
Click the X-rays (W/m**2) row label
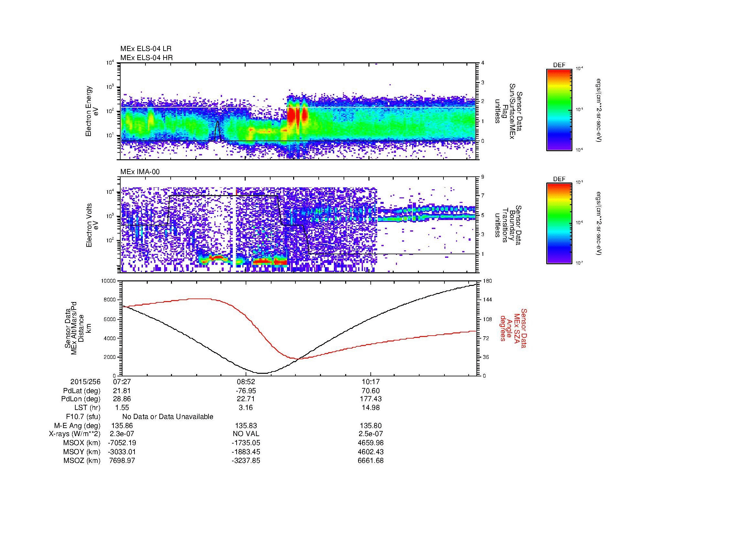[x=75, y=434]
